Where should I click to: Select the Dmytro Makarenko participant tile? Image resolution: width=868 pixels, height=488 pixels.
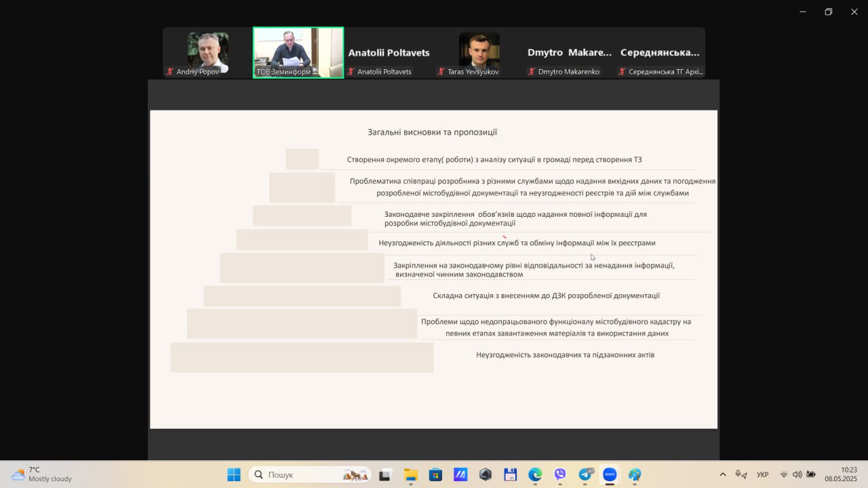(x=570, y=53)
